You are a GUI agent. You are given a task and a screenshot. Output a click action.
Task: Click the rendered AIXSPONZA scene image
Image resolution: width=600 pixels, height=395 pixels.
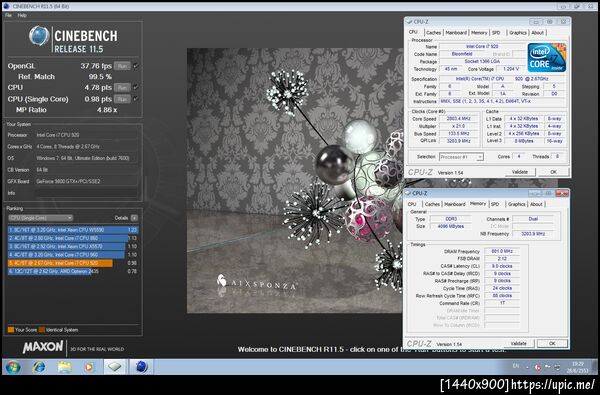pos(295,180)
